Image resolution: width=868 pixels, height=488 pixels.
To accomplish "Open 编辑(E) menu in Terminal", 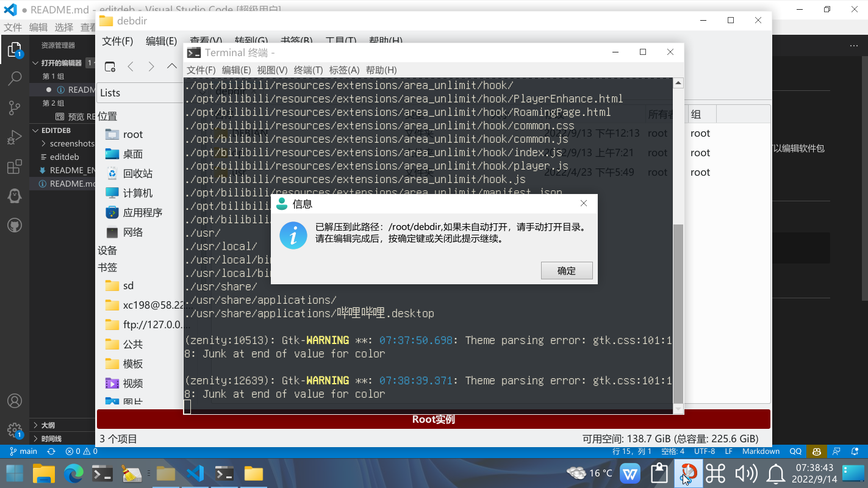I will (x=237, y=70).
